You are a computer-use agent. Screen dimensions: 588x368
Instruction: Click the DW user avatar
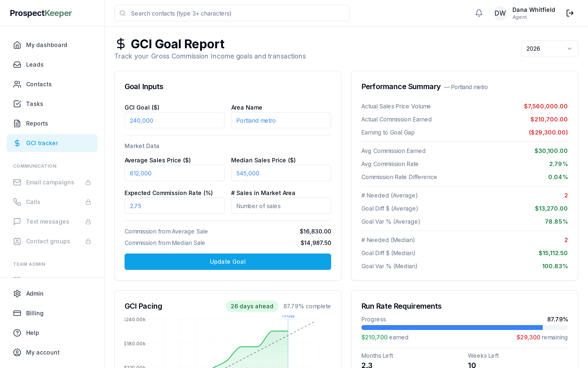coord(500,13)
